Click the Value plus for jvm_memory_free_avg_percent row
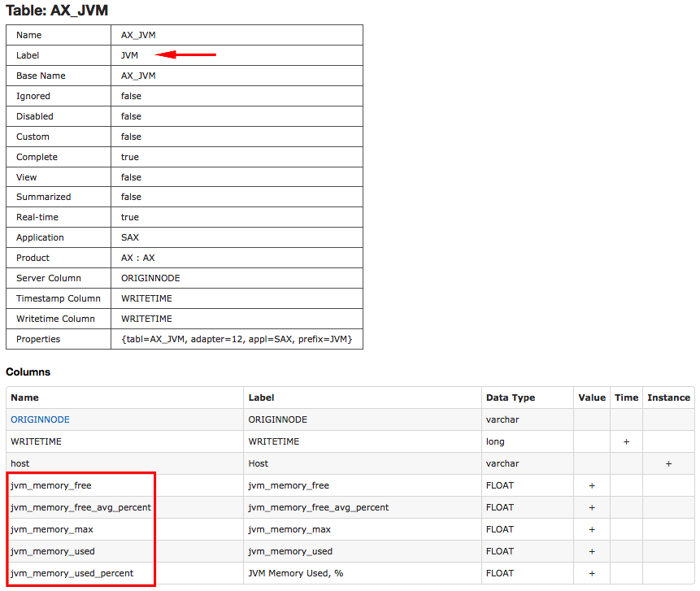 592,507
